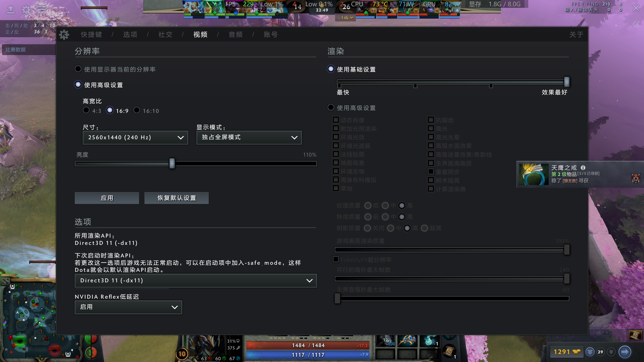Toggle the 垂直同步 checkbox
This screenshot has width=644, height=362.
[x=431, y=171]
